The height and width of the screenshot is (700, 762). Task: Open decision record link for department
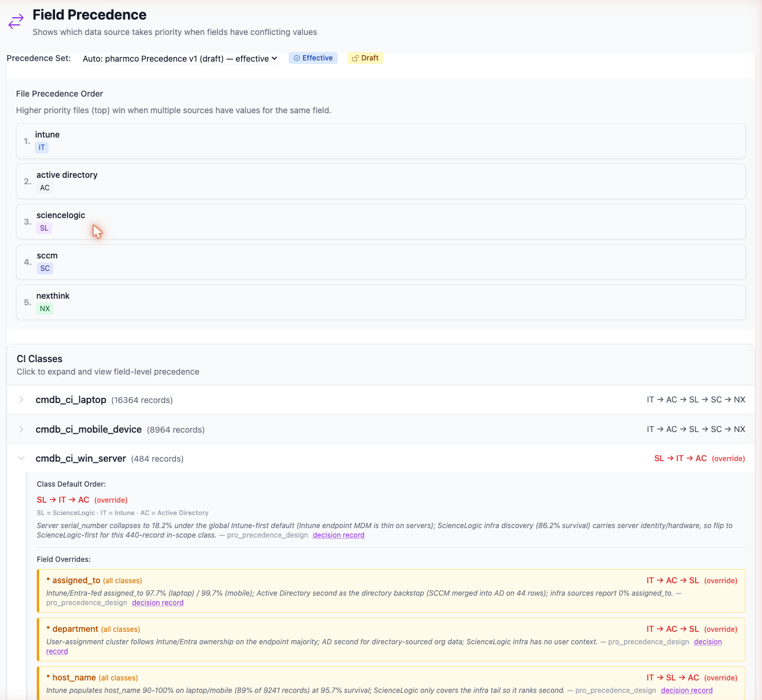pos(707,642)
